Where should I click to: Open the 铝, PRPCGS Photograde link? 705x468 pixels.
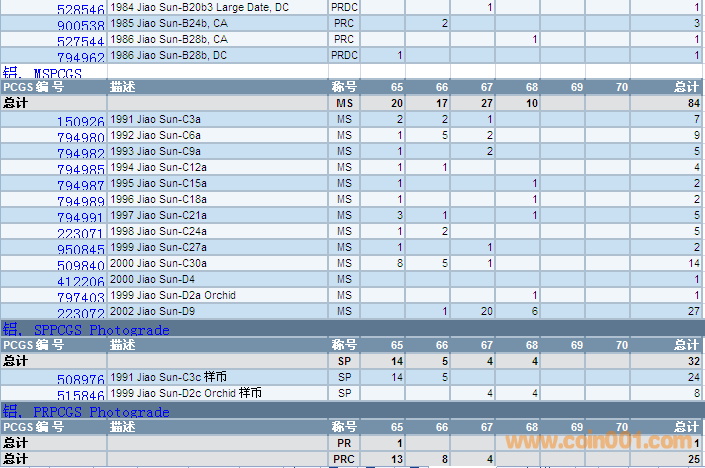pyautogui.click(x=86, y=411)
